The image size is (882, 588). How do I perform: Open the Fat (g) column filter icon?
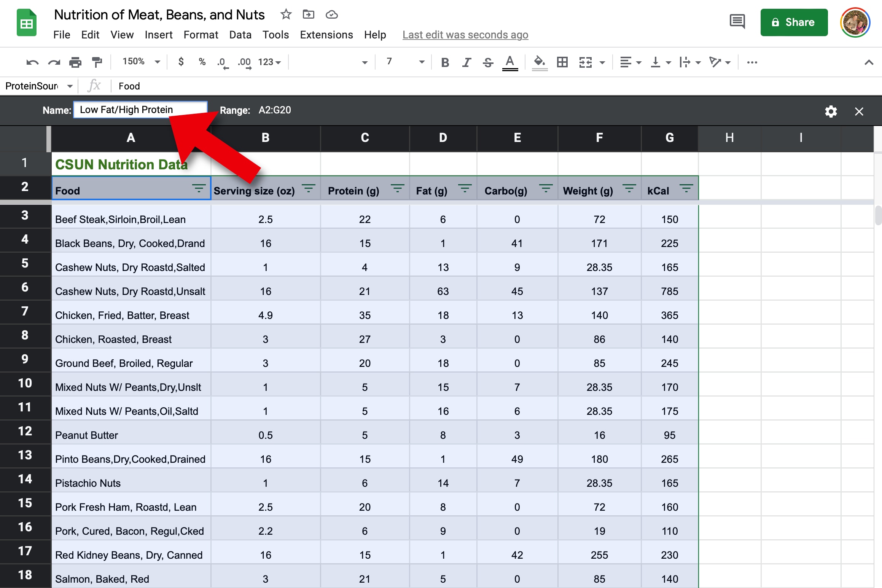click(465, 188)
